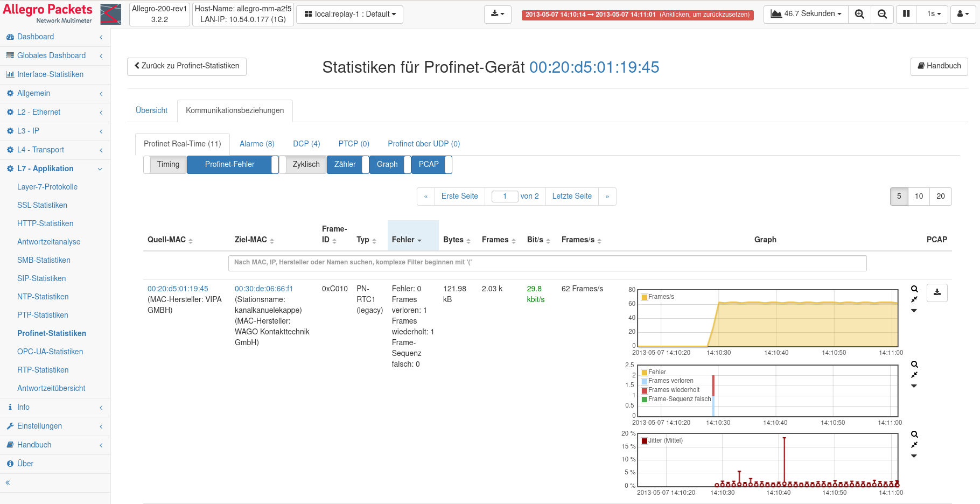Switch to the Alarme tab
Screen dimensions: 980x504
257,144
